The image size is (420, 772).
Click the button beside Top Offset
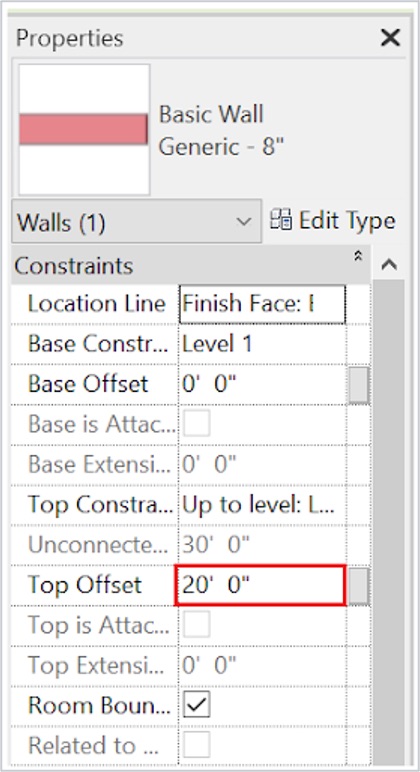tap(358, 586)
